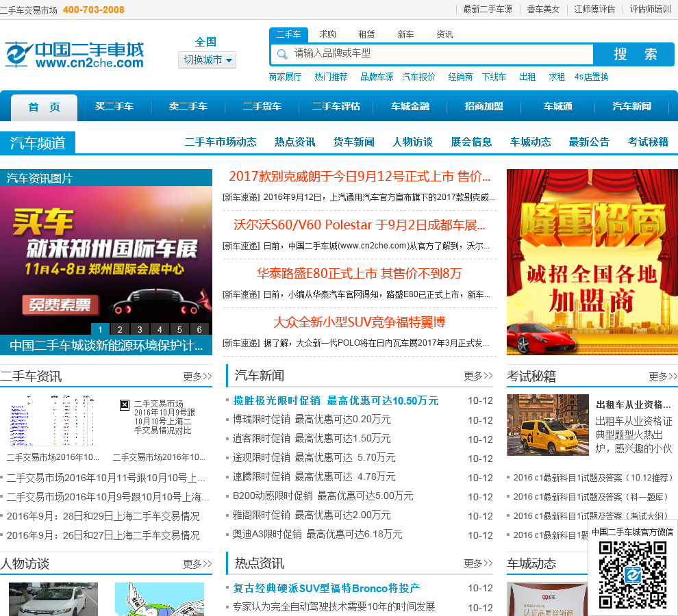
Task: Open 车城金融 in main navigation
Action: [410, 106]
